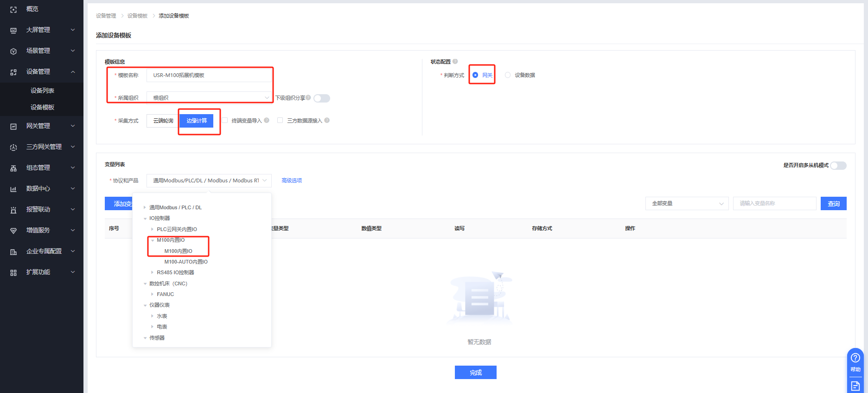Click the 概览 overview sidebar icon
868x393 pixels.
(x=13, y=9)
